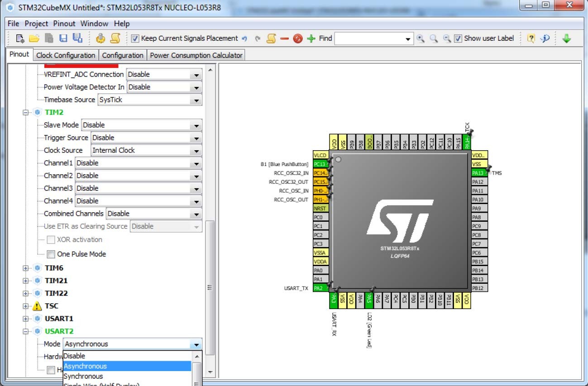This screenshot has height=386, width=588.
Task: Open help via the yellow question mark icon
Action: point(531,38)
